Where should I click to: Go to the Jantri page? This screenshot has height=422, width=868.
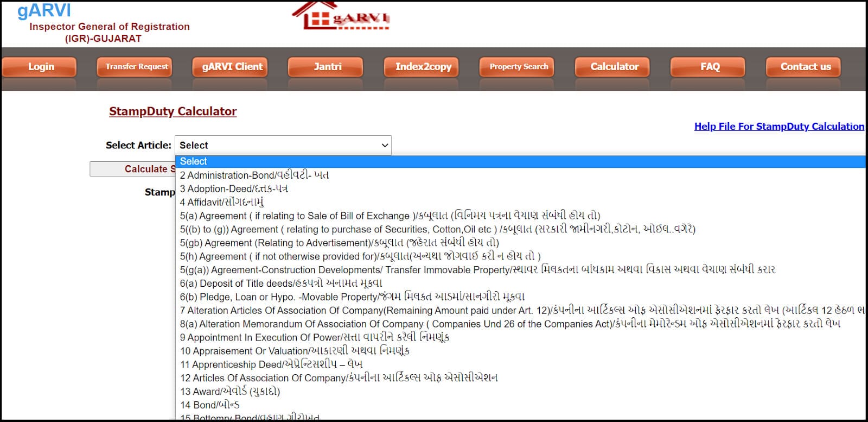pos(328,67)
